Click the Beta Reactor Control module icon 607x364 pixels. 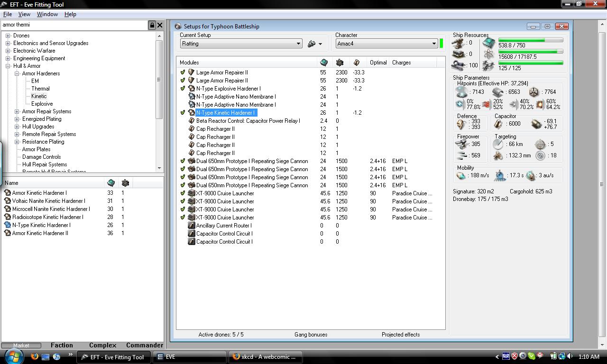pyautogui.click(x=192, y=121)
